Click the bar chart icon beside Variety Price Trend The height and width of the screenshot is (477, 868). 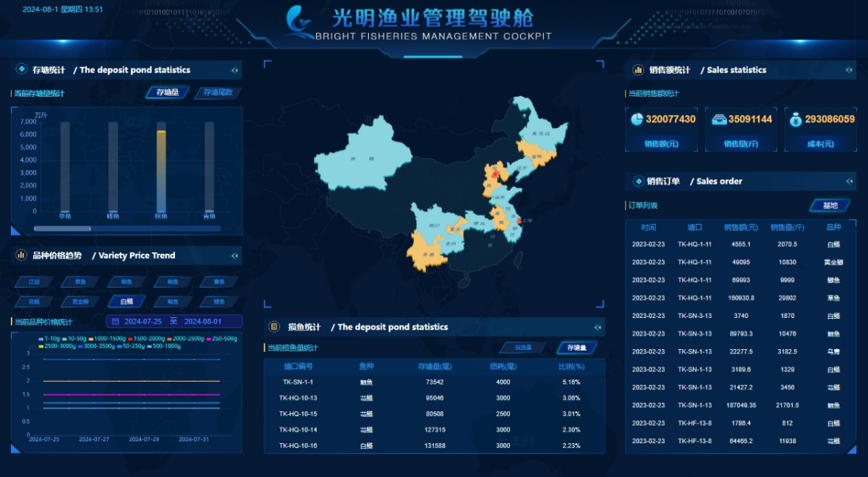tap(21, 255)
